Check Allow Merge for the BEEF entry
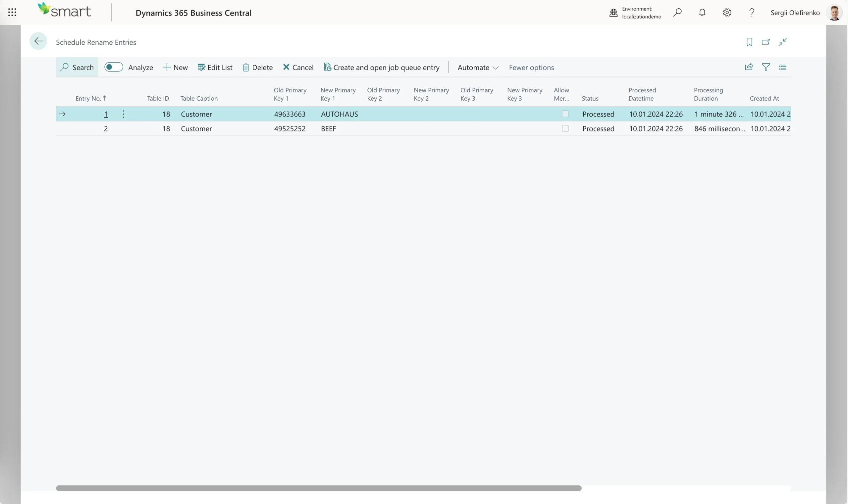 coord(565,128)
